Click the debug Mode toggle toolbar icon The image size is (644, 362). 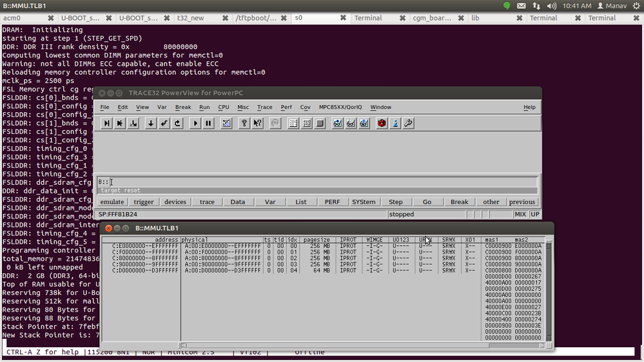pos(226,123)
